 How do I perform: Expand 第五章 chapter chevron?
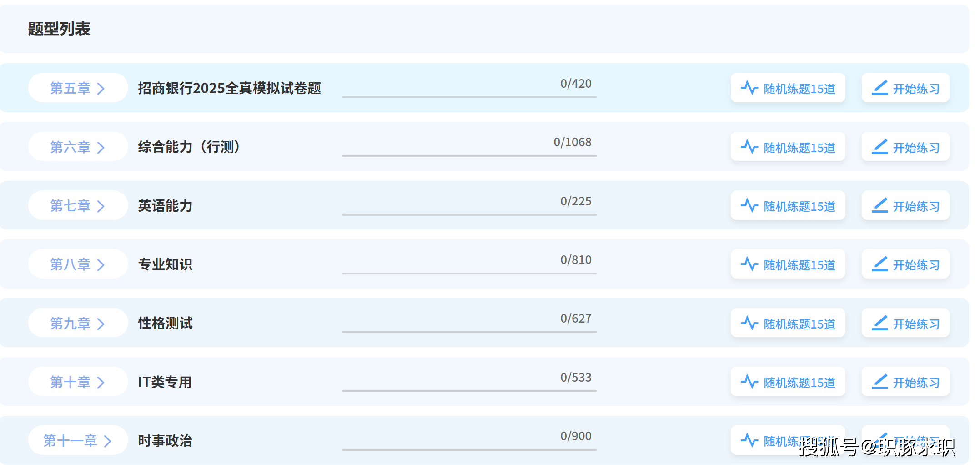click(x=101, y=88)
